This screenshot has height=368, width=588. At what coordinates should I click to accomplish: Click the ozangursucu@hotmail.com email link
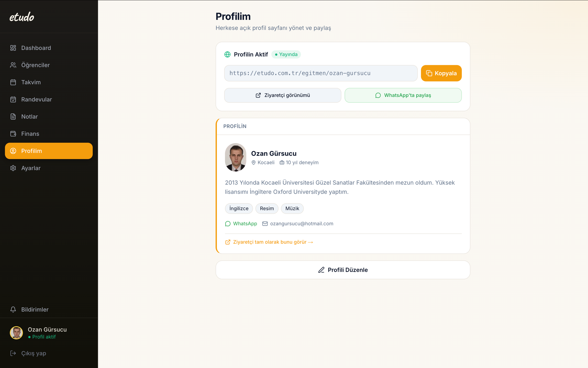coord(298,224)
